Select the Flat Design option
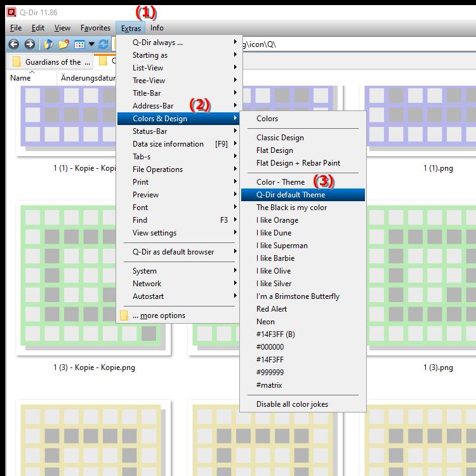Screen dimensions: 476x476 (x=274, y=150)
